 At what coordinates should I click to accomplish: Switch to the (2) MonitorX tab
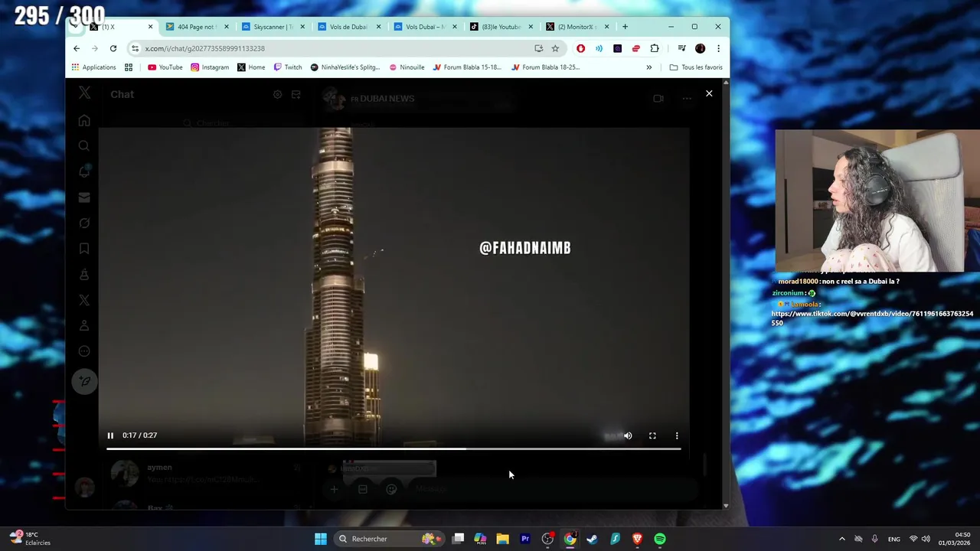point(577,27)
